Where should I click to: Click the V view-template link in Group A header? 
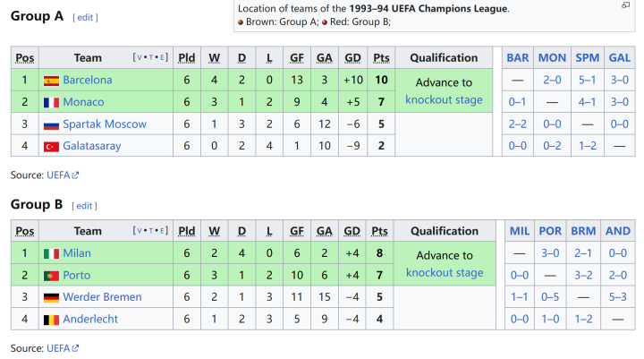click(x=140, y=57)
